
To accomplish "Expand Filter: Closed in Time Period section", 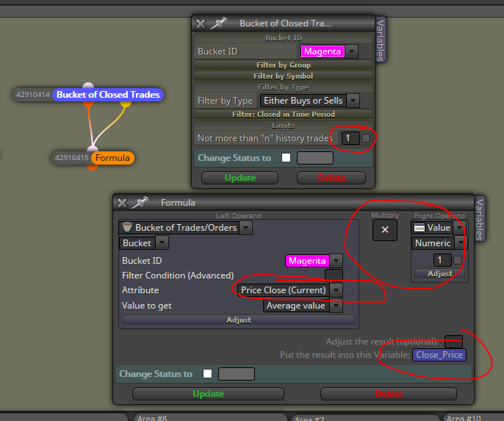I will click(x=283, y=115).
